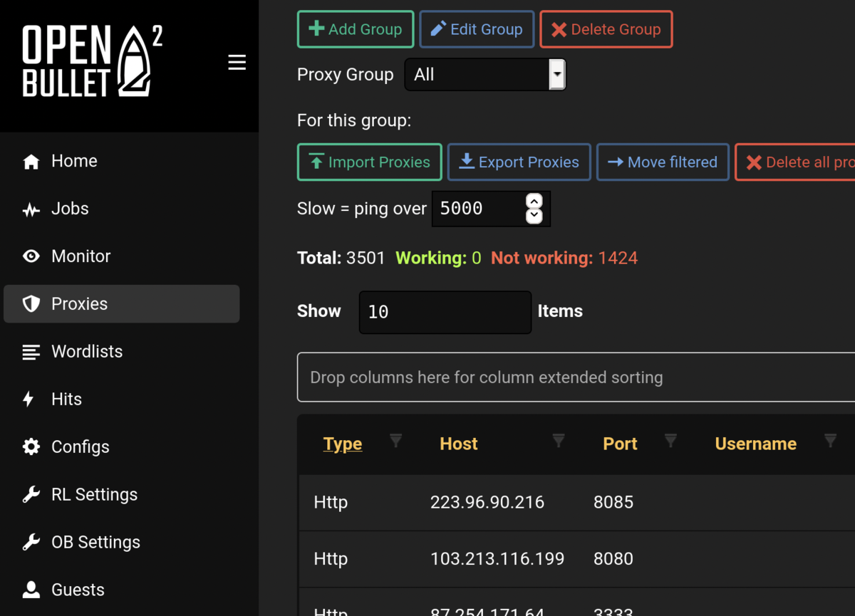The image size is (855, 616).
Task: Click the Proxies shield icon
Action: pyautogui.click(x=31, y=304)
